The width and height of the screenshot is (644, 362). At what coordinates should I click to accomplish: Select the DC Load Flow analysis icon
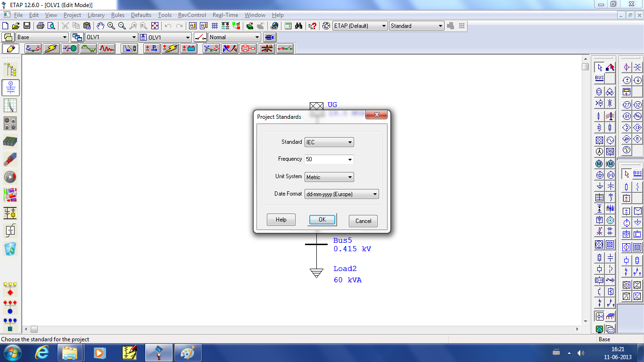152,48
